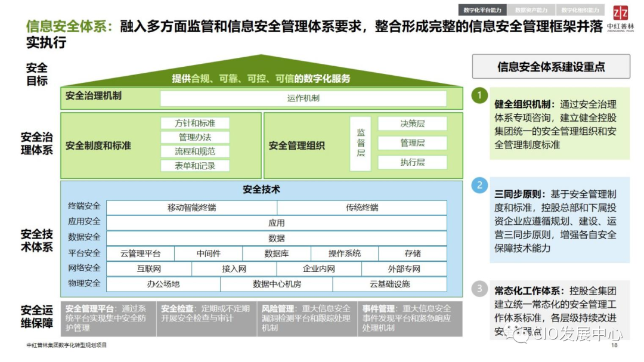The image size is (644, 362).
Task: Click the 安全目标 side label
Action: click(x=37, y=75)
